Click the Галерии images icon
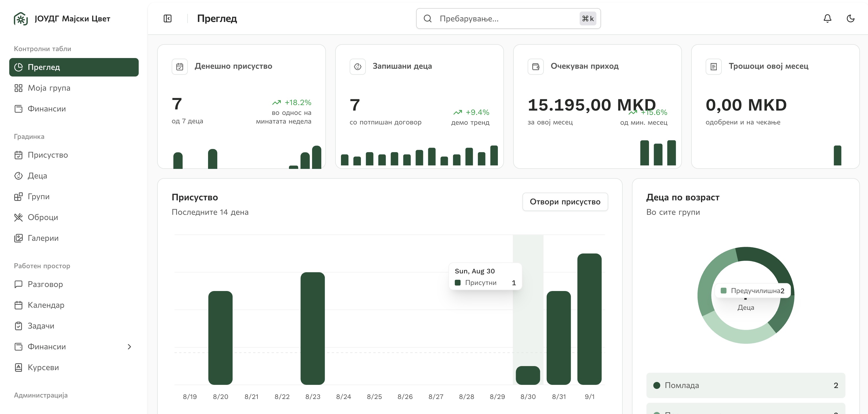This screenshot has height=414, width=868. [x=18, y=238]
